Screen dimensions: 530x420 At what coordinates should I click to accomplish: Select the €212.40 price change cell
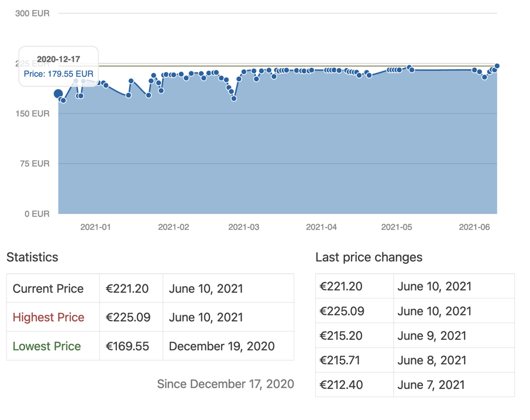point(355,385)
